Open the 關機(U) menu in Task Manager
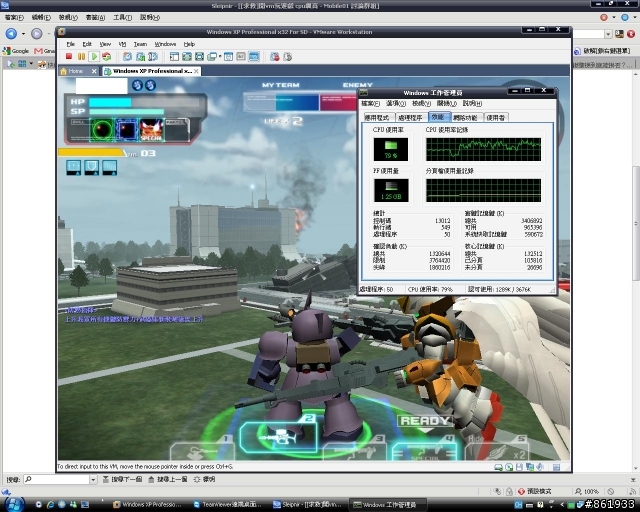The image size is (640, 512). [447, 103]
